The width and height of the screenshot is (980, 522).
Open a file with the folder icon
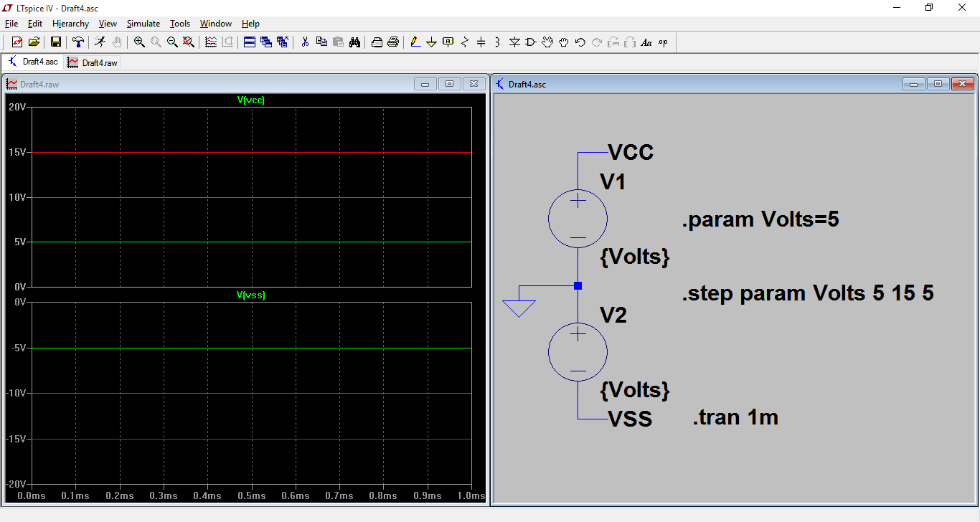[34, 42]
